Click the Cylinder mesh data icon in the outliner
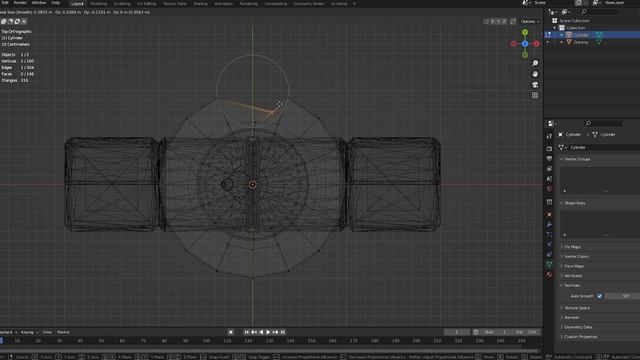The width and height of the screenshot is (640, 360). [x=599, y=35]
